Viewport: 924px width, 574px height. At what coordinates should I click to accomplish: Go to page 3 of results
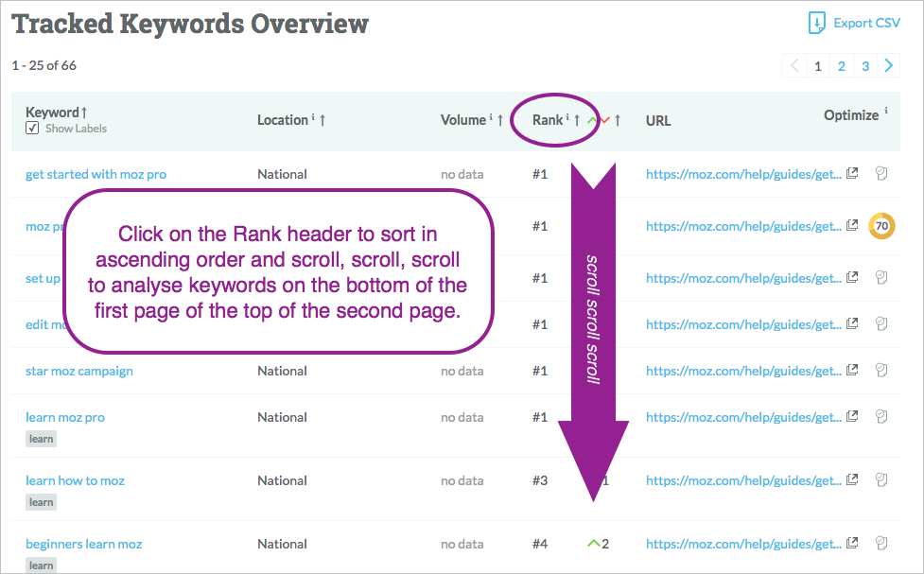[864, 66]
